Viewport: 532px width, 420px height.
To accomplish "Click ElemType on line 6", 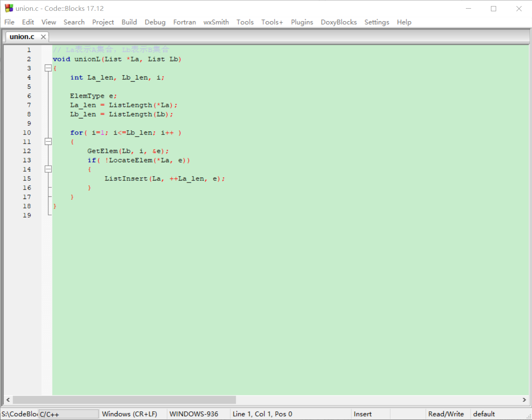I will pyautogui.click(x=87, y=96).
